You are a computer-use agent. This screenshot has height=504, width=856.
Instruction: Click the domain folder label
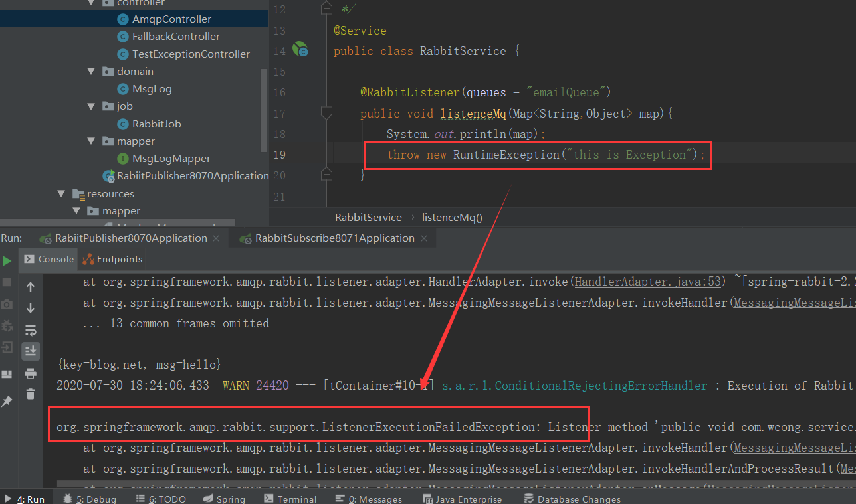point(135,72)
